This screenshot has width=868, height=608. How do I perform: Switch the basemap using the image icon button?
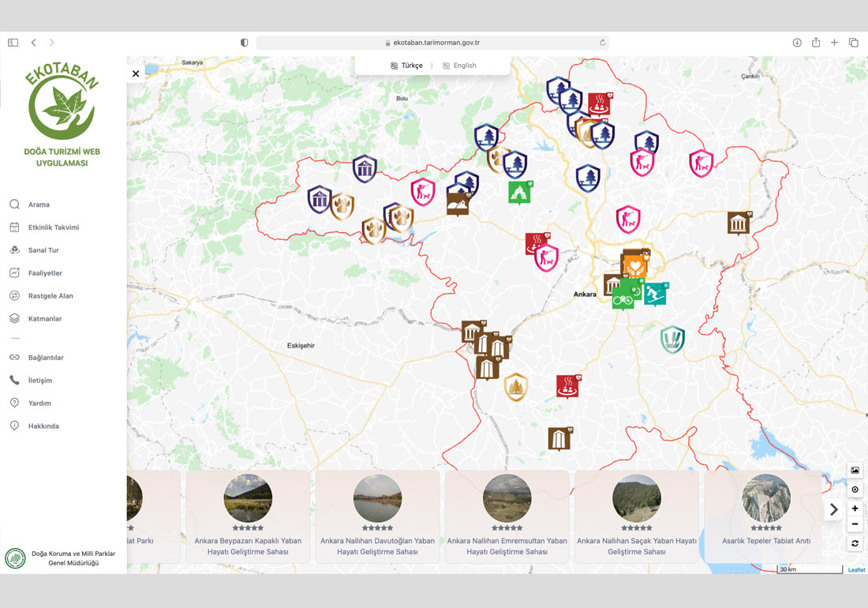[855, 470]
